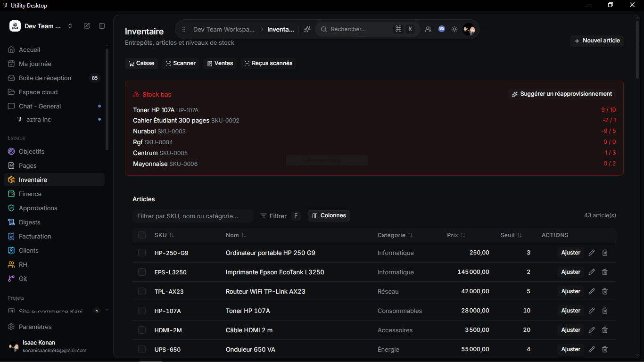Screen dimensions: 644x362
Task: Delete the HP-107A row with trash icon
Action: click(605, 311)
